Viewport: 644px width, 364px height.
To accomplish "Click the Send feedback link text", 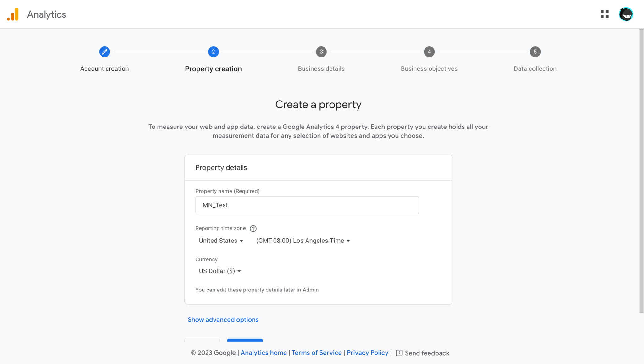I will click(427, 353).
